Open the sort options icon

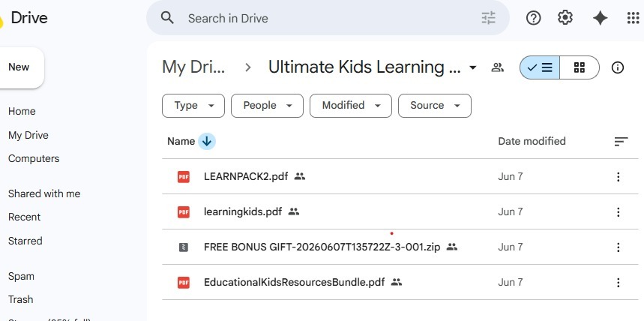coord(621,142)
